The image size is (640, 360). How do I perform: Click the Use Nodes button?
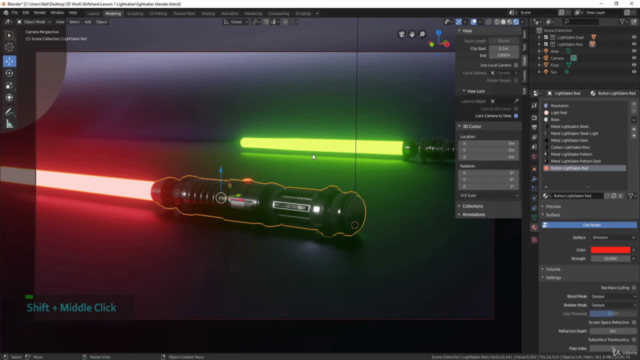[589, 225]
